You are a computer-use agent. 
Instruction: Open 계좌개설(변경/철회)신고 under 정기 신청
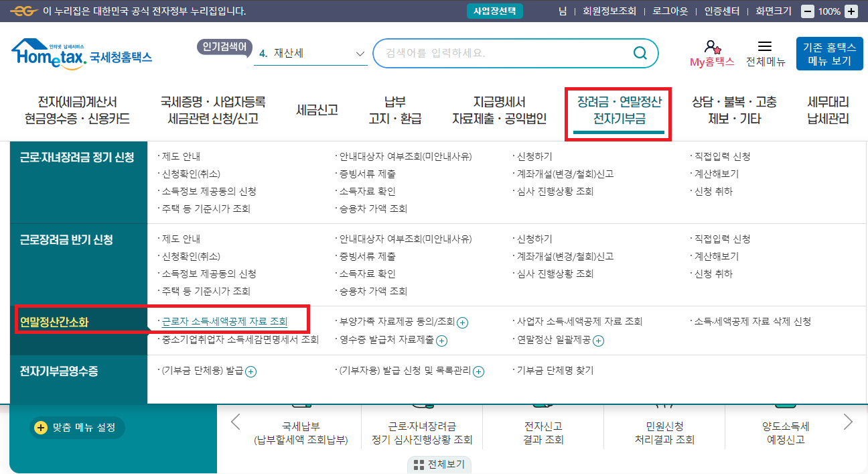565,174
